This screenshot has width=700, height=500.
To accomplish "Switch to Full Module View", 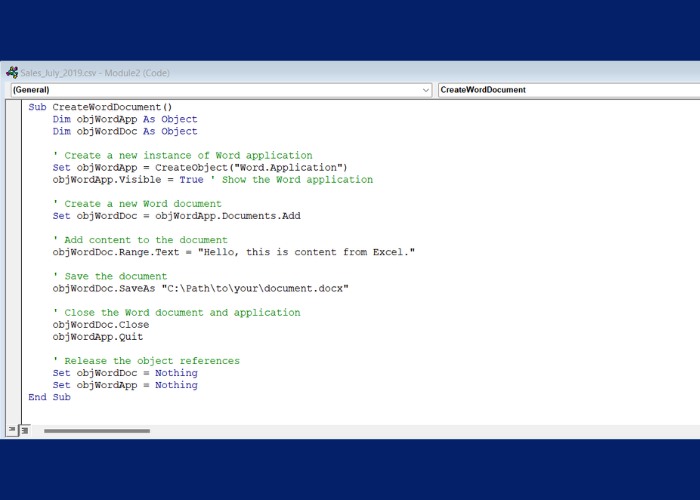I will tap(24, 430).
